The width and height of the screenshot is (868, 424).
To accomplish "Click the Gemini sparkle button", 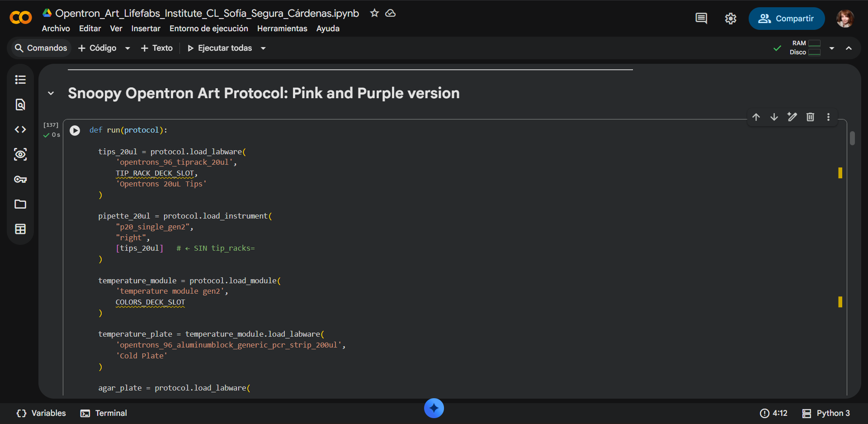I will point(434,408).
